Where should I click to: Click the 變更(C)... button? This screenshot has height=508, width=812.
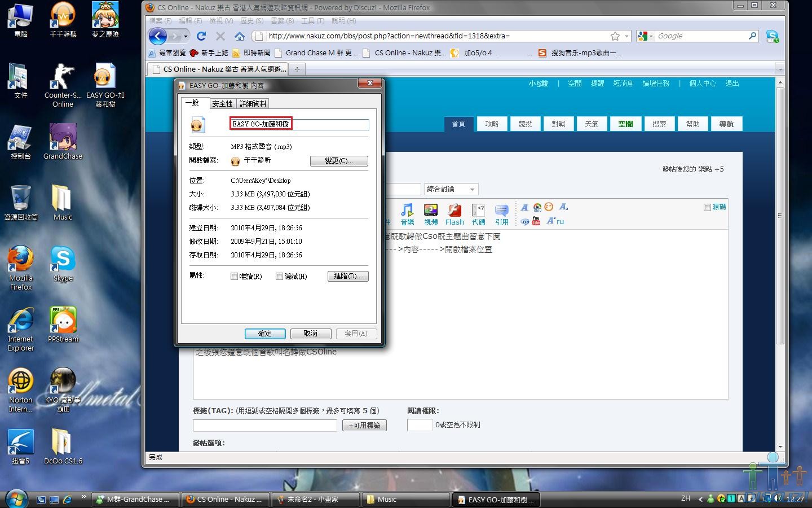coord(339,161)
